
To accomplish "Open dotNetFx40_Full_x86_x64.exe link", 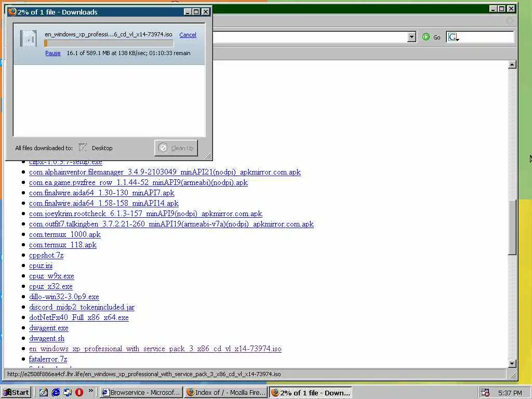I will (x=79, y=317).
